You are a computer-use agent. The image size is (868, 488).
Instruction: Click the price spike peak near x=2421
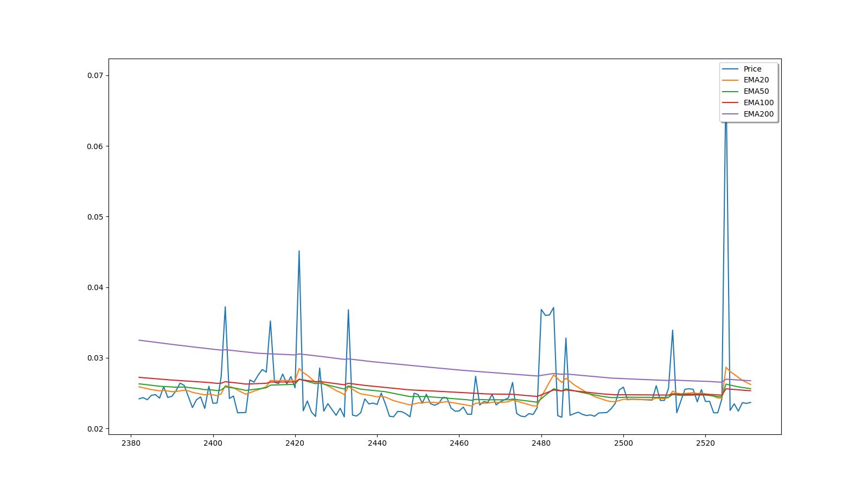point(299,251)
